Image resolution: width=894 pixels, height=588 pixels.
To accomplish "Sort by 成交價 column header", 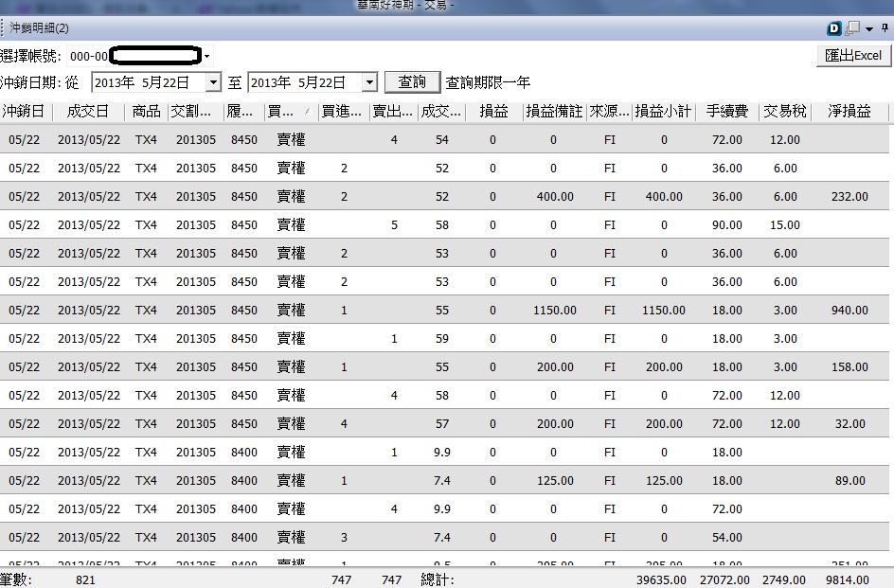I will point(441,111).
